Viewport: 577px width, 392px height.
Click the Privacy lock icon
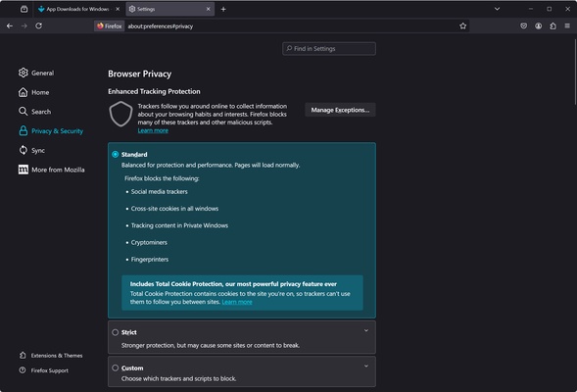click(24, 130)
